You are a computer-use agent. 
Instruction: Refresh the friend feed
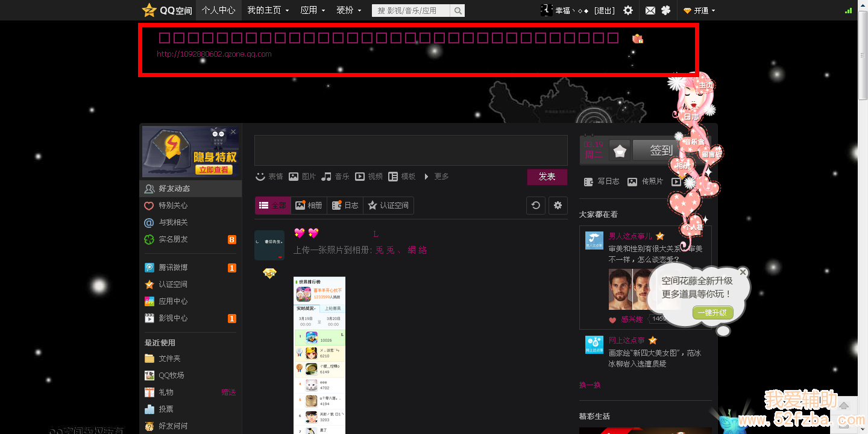(535, 206)
